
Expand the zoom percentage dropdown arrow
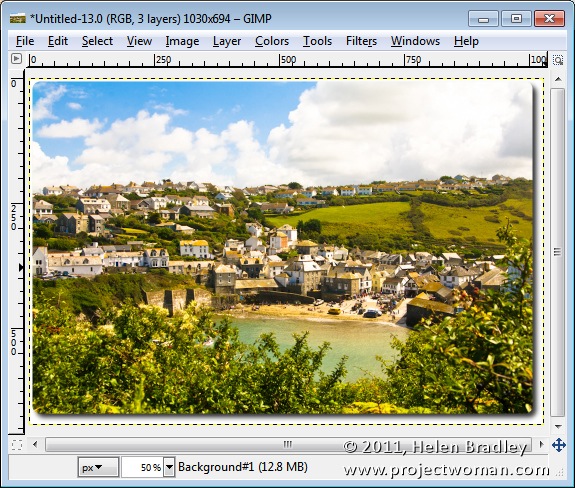(169, 467)
